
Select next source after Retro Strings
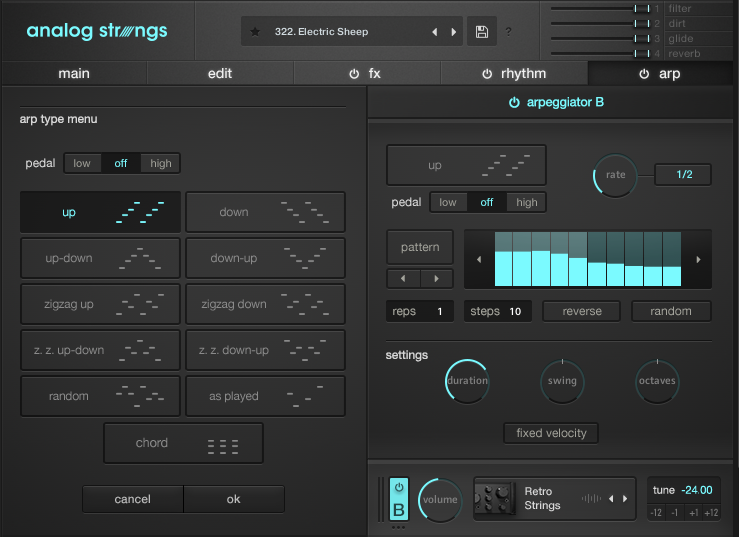[x=625, y=499]
